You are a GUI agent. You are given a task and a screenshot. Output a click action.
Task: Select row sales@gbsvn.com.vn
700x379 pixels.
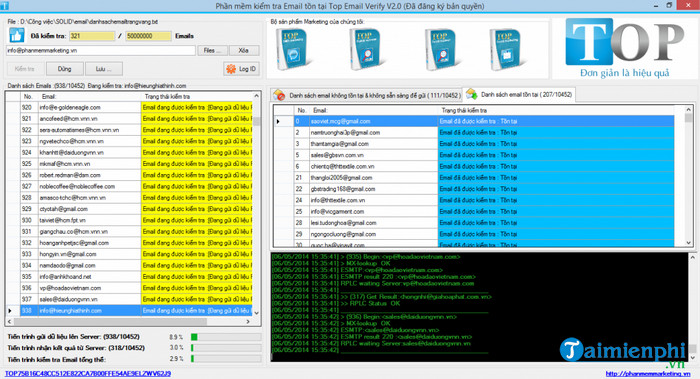(x=474, y=155)
